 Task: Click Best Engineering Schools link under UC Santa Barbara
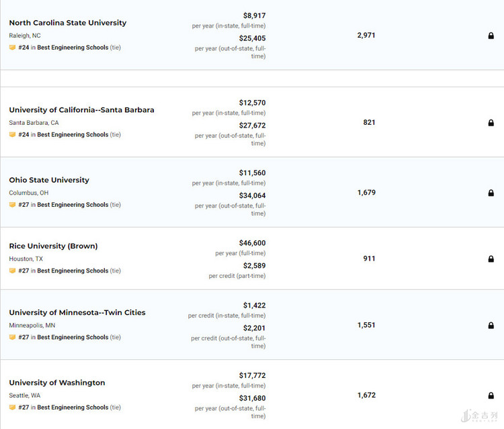[73, 135]
